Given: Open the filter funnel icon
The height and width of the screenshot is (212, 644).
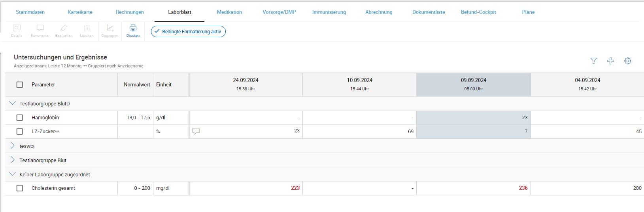Looking at the screenshot, I should (x=593, y=61).
